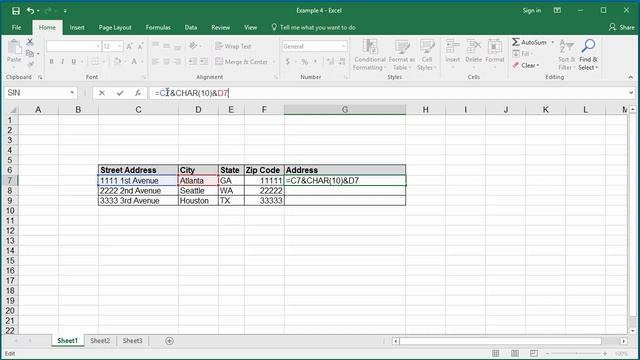
Task: Open the Page Layout tab
Action: click(x=115, y=27)
